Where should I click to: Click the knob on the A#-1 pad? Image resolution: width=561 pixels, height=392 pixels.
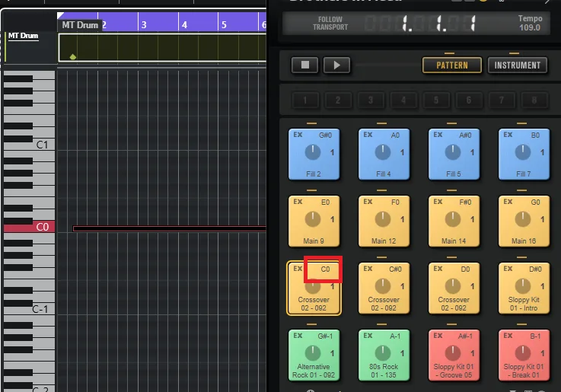pos(453,353)
